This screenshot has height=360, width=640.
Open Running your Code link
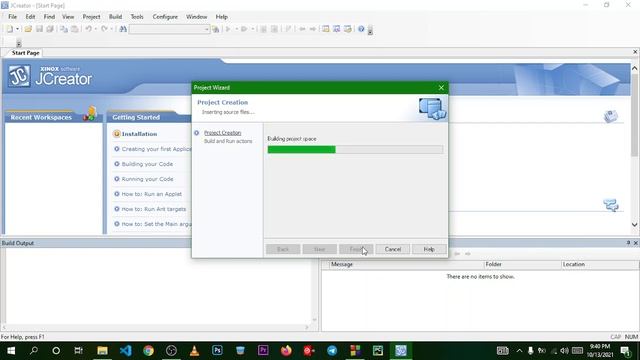[x=147, y=179]
